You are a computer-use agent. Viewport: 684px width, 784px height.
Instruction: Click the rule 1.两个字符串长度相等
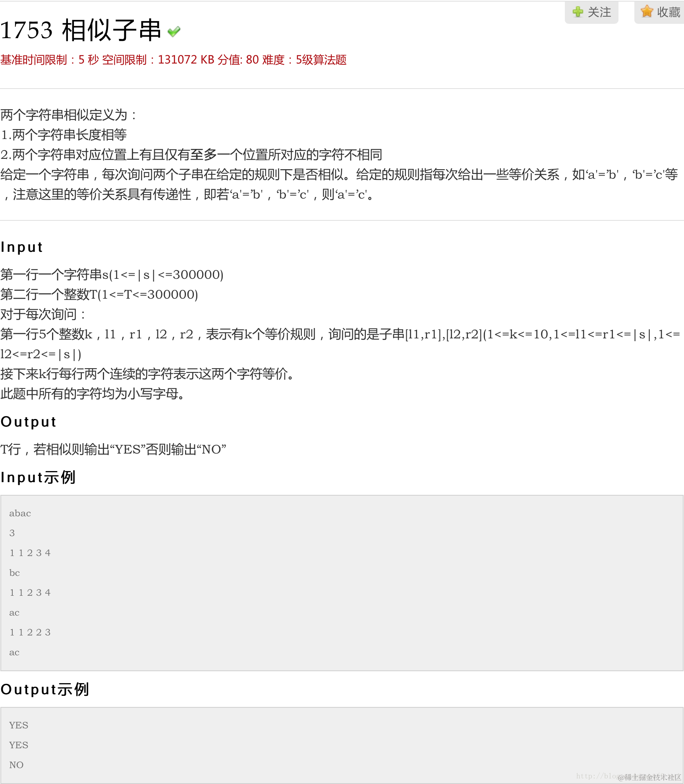tap(64, 135)
